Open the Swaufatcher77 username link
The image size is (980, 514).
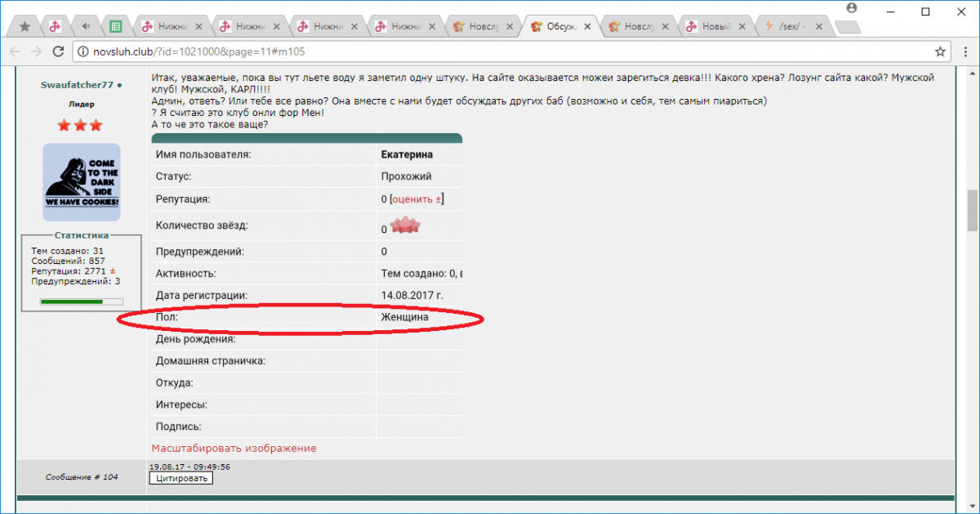coord(77,85)
